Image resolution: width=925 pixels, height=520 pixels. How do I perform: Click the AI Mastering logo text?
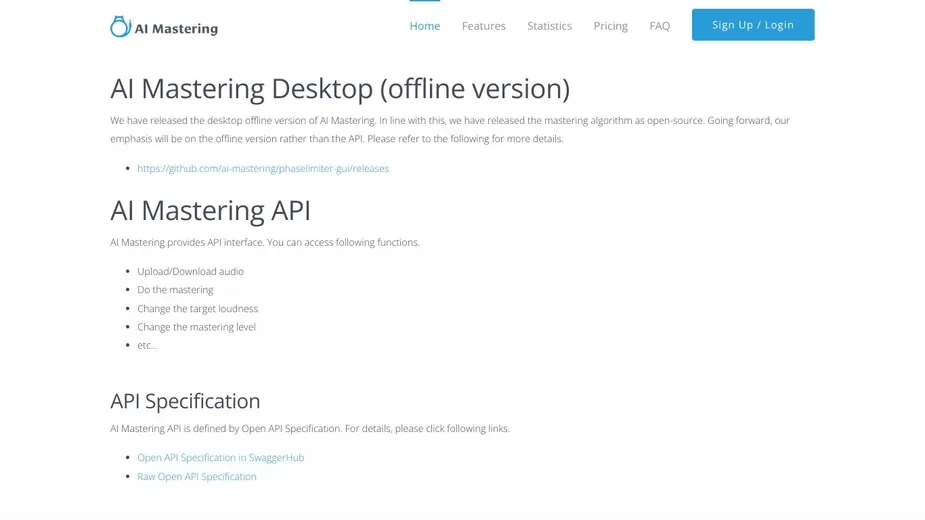[176, 28]
